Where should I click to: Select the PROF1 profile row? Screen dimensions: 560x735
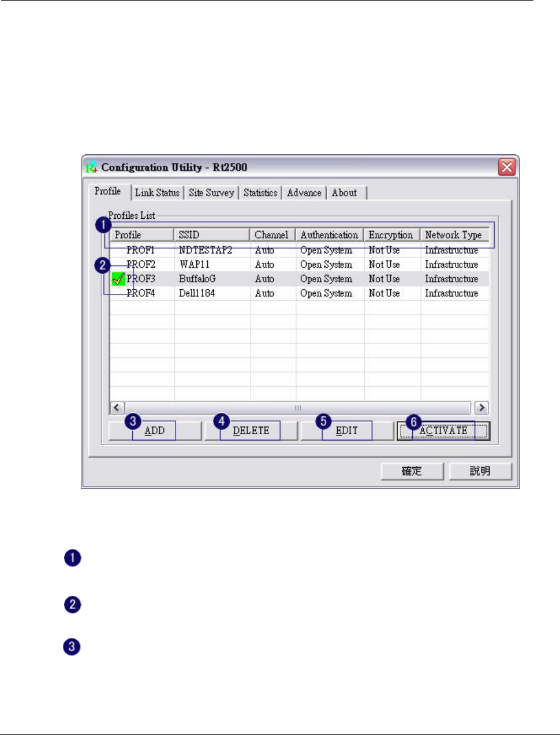coord(300,250)
